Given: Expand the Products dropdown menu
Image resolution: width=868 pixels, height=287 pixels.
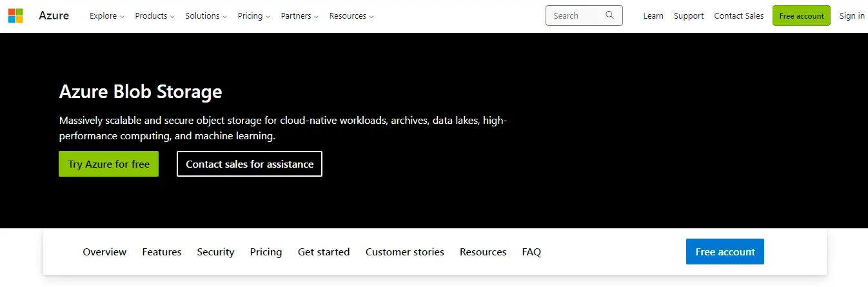Looking at the screenshot, I should (x=155, y=15).
